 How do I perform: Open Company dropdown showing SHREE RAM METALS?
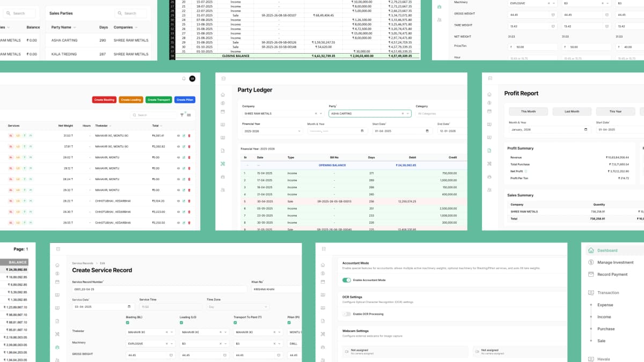point(283,114)
